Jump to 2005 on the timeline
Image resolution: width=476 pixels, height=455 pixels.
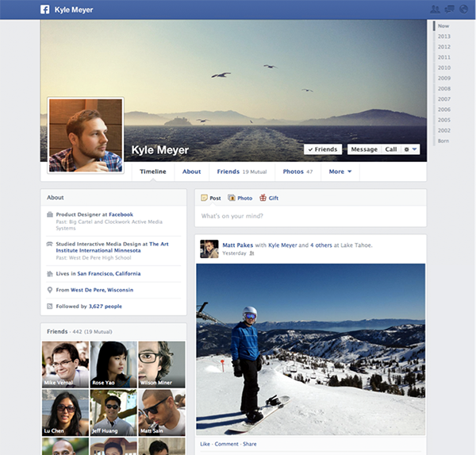click(x=443, y=120)
